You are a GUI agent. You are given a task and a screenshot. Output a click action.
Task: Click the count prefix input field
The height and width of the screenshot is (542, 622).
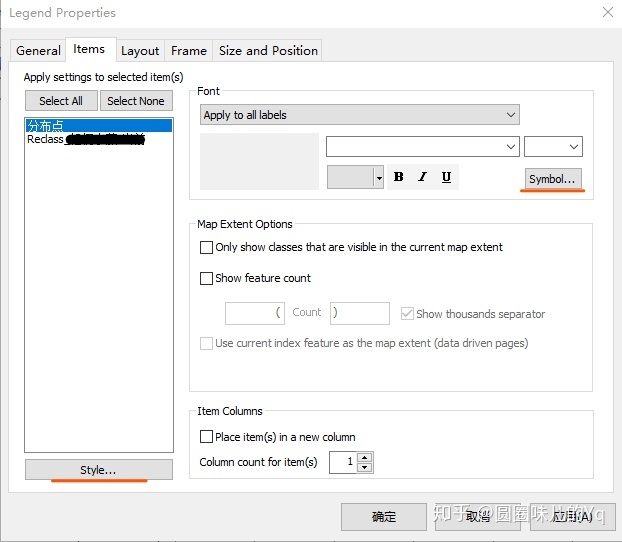[x=255, y=313]
